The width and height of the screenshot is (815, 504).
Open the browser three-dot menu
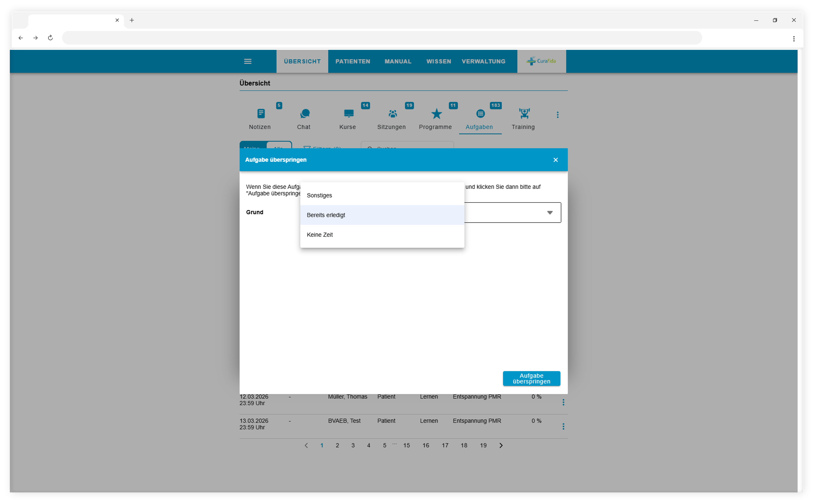tap(794, 39)
